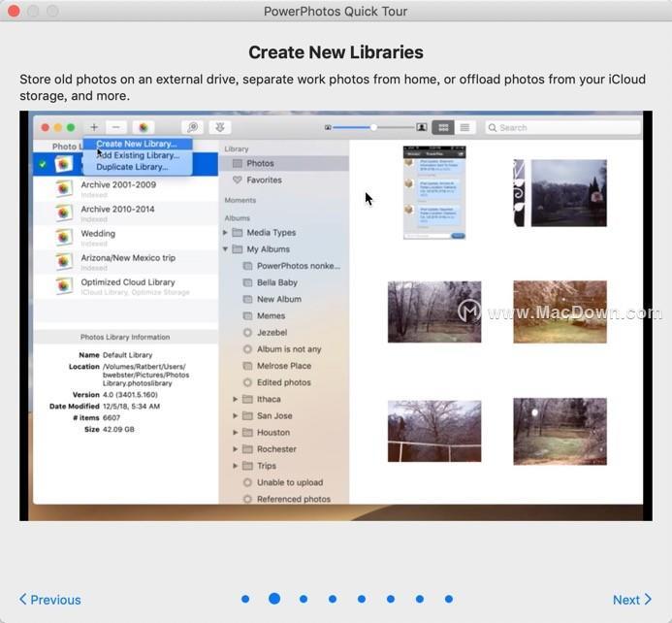
Task: Click the Melrose Place album icon
Action: pos(247,366)
